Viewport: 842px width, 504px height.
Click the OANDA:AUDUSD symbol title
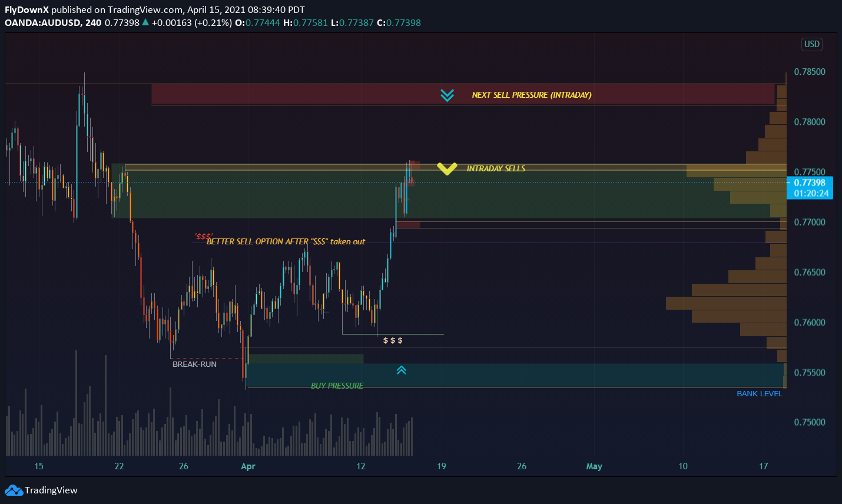click(42, 22)
